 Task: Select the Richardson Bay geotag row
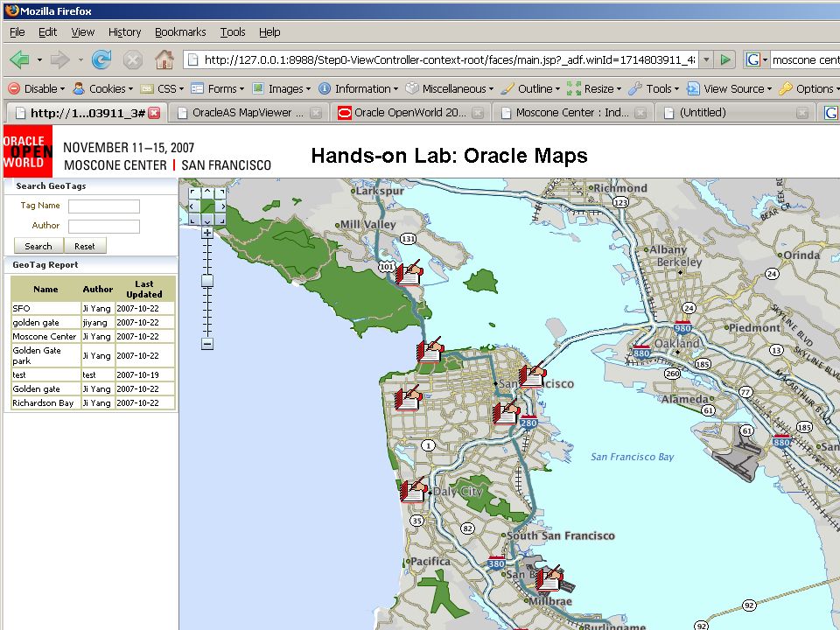tap(93, 402)
